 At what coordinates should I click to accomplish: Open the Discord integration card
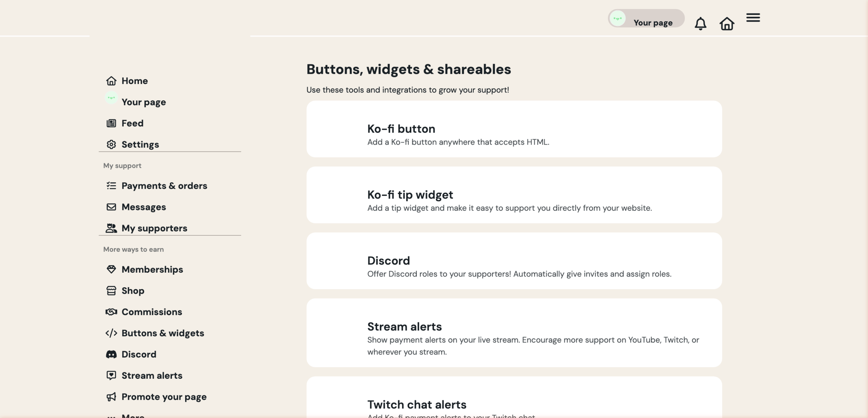pyautogui.click(x=514, y=260)
